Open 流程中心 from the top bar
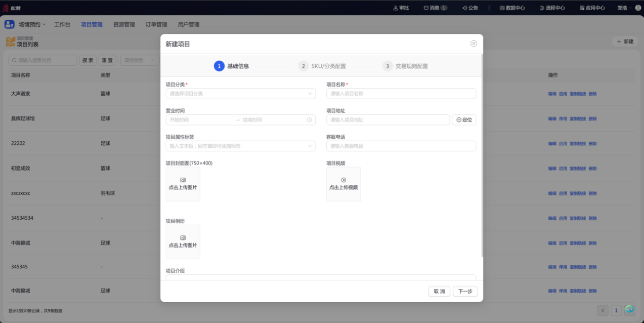Viewport: 644px width, 323px height. [552, 8]
